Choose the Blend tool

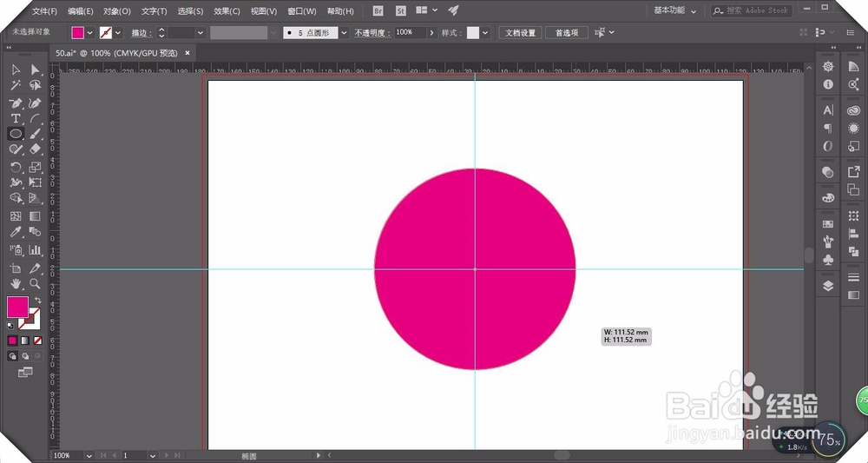(35, 231)
